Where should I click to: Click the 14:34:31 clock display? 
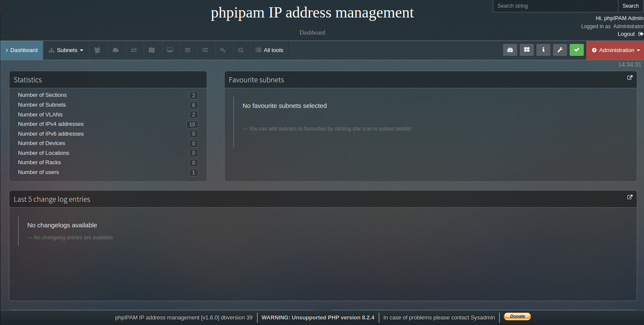(x=629, y=64)
